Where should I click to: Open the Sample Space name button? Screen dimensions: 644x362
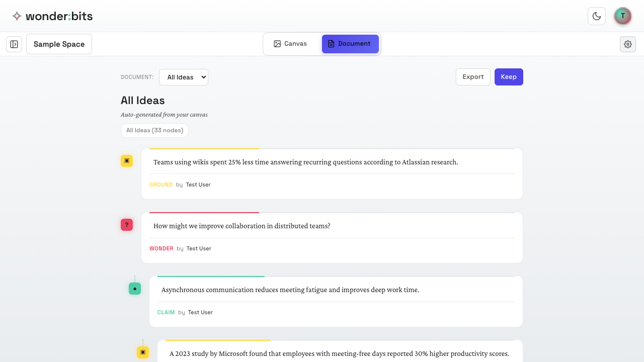point(59,44)
